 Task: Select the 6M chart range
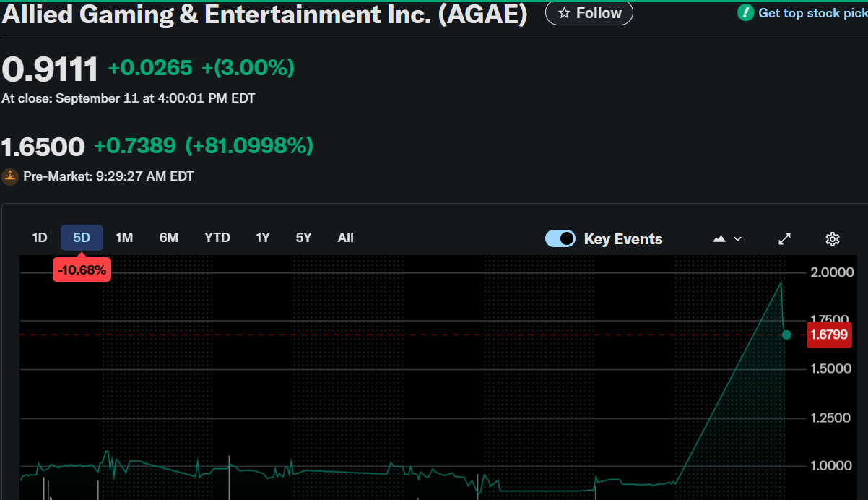click(168, 238)
